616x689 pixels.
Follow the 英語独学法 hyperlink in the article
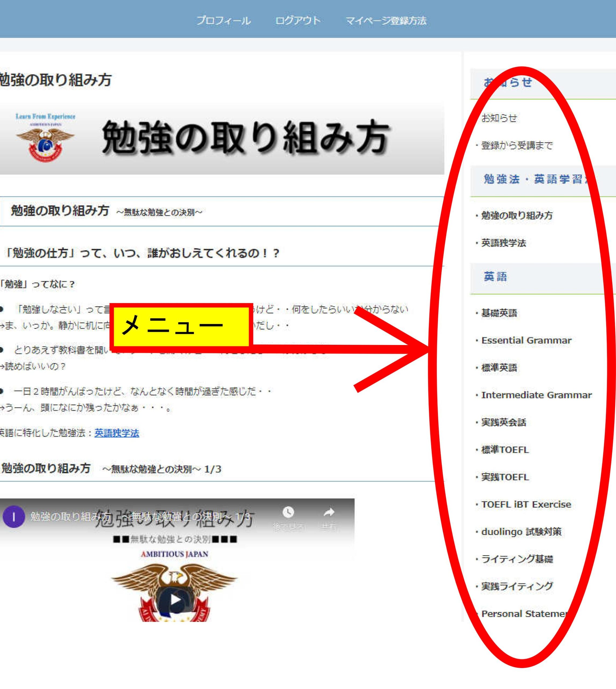(x=117, y=433)
